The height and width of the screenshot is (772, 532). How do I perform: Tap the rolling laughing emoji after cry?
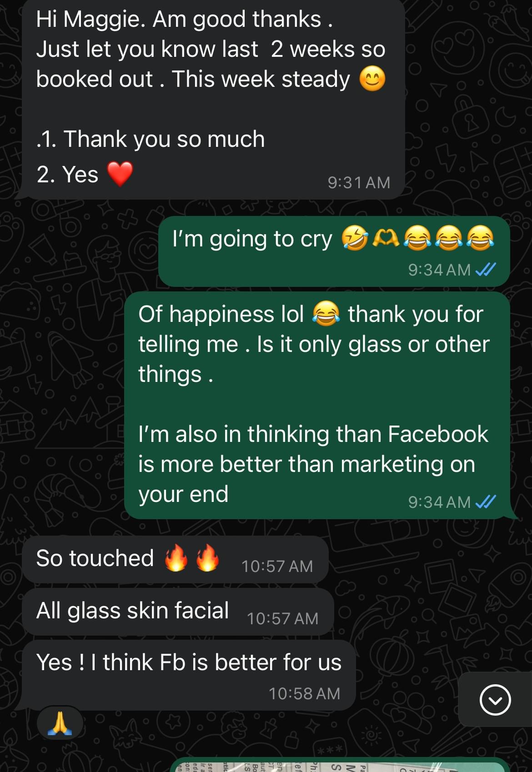355,238
